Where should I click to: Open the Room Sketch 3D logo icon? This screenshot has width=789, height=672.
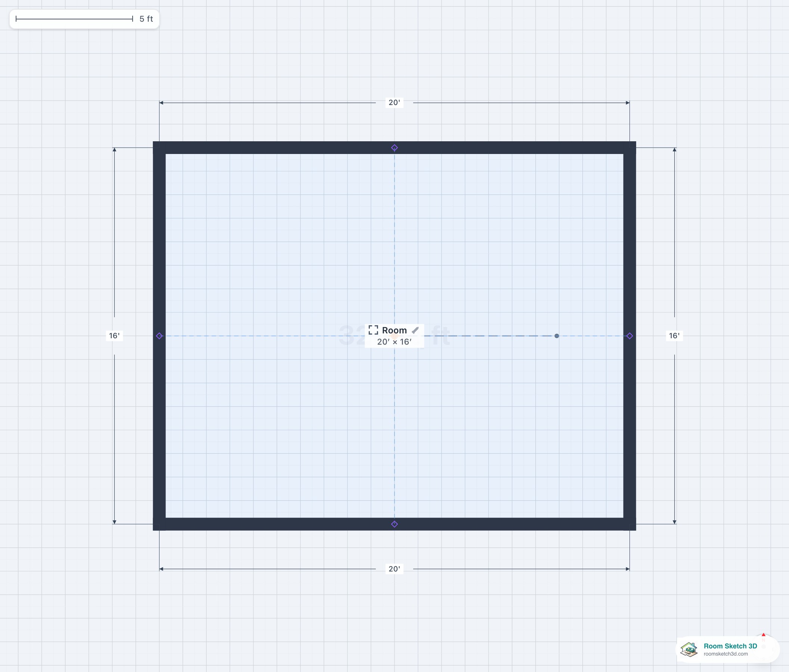point(689,649)
